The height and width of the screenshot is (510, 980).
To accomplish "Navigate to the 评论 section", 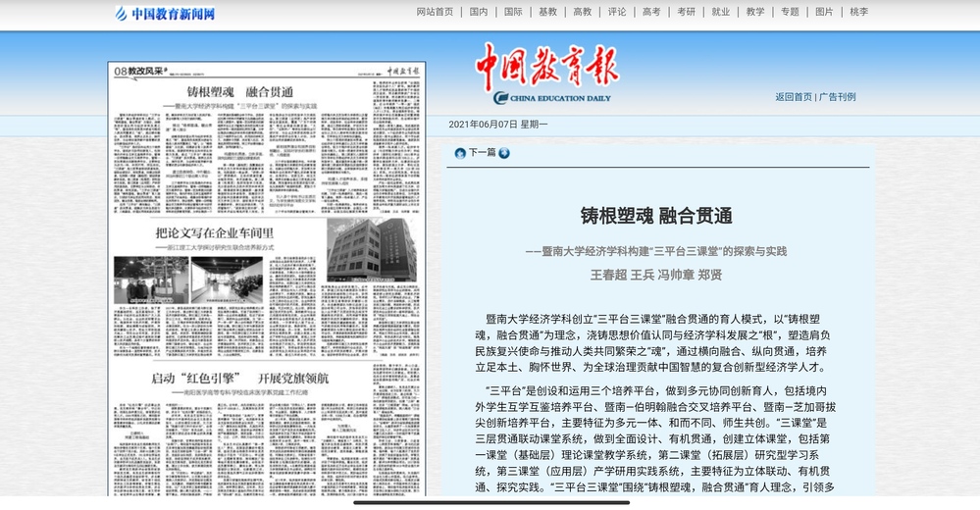I will [x=617, y=12].
